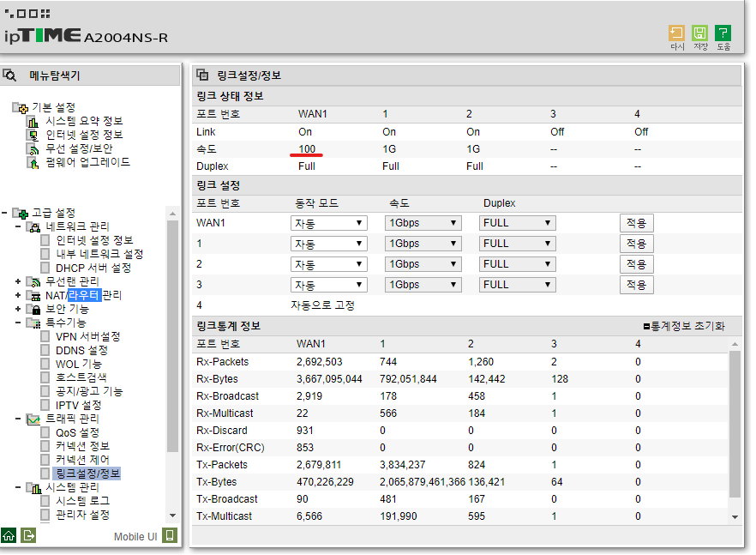Collapse the 고급 설정 tree node
Image resolution: width=756 pixels, height=555 pixels.
click(x=4, y=213)
